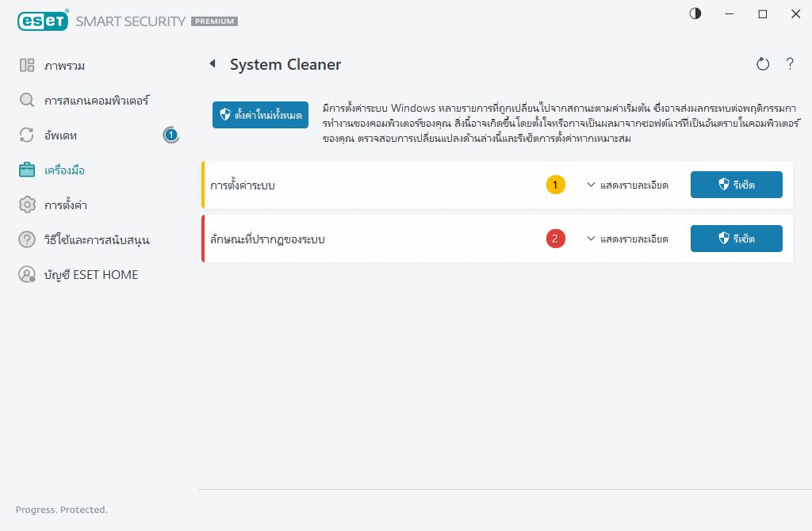
Task: Toggle dark mode with the contrast icon
Action: (695, 13)
